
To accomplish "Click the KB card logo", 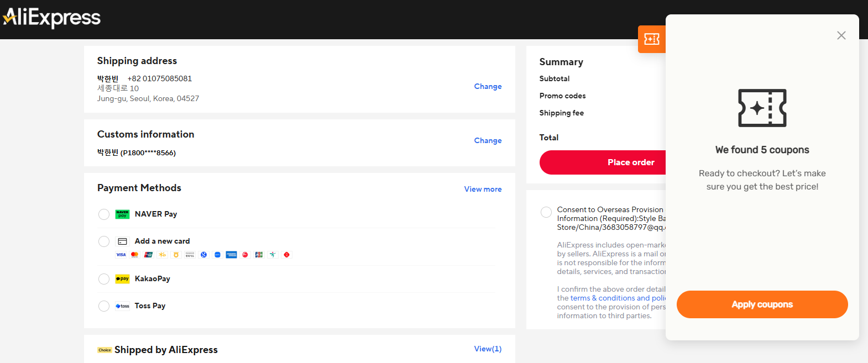I will (x=162, y=255).
